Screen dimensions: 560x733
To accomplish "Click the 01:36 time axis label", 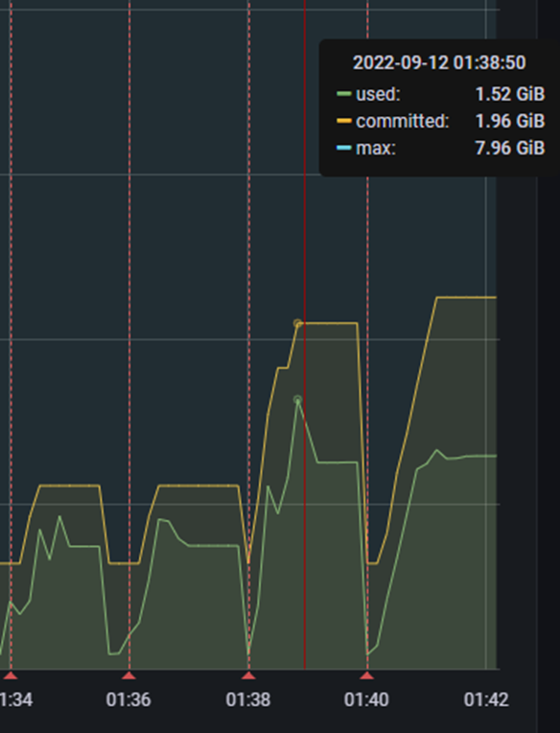I will 128,699.
